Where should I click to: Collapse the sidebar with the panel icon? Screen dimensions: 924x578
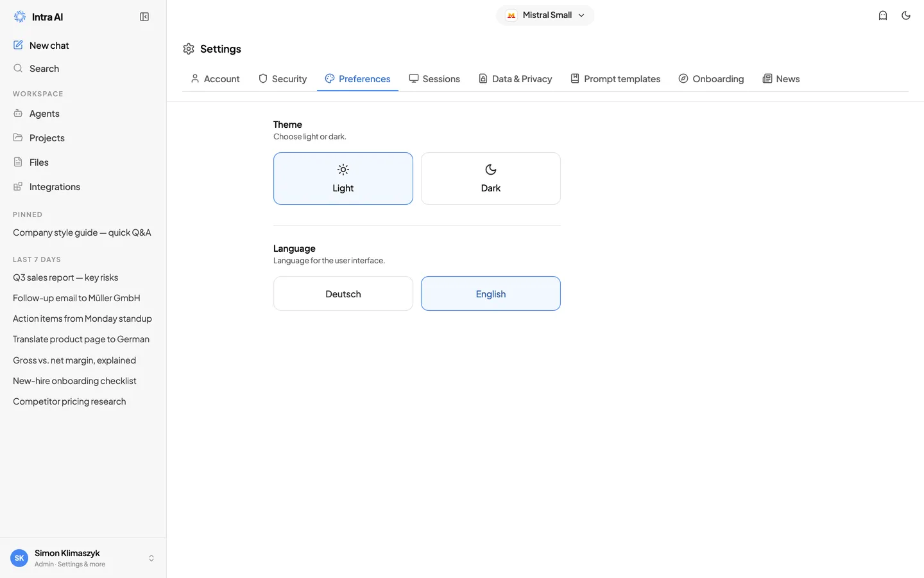pyautogui.click(x=144, y=17)
